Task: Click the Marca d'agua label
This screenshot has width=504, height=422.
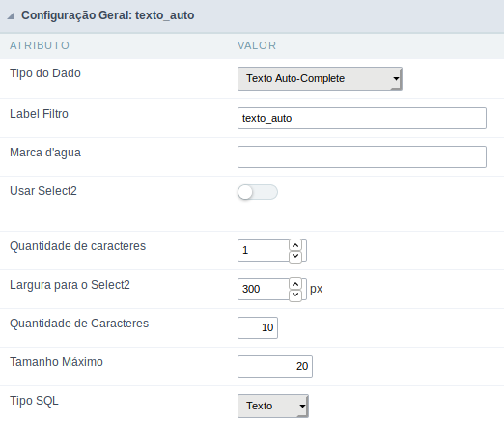Action: (45, 153)
